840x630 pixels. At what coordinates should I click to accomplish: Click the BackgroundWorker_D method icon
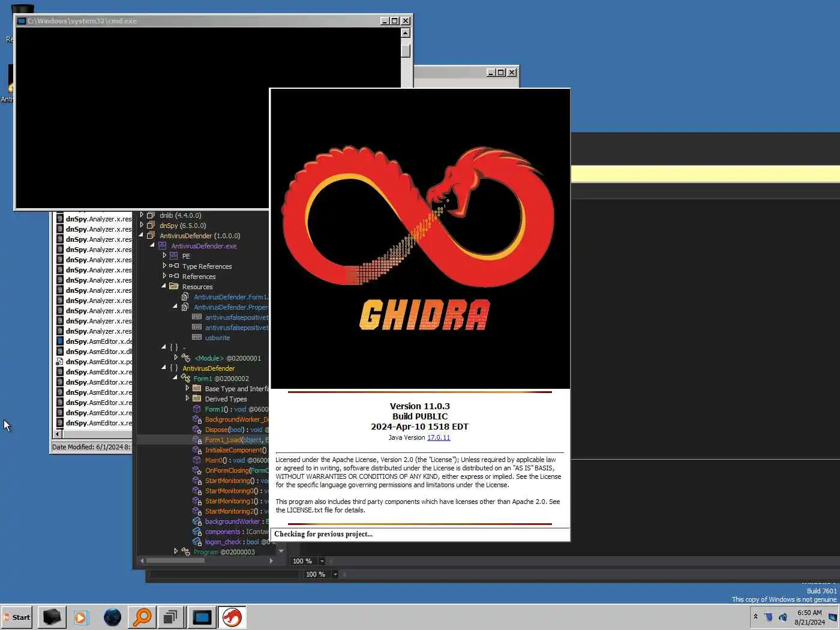(x=197, y=419)
